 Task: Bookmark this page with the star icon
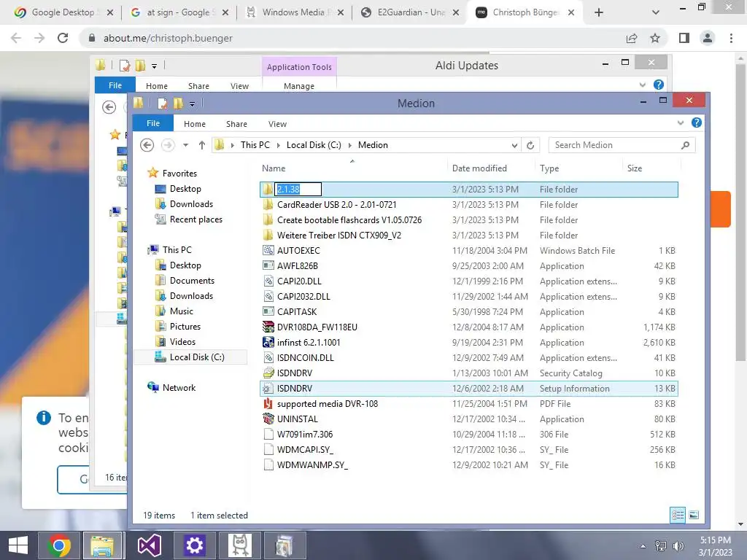pyautogui.click(x=655, y=38)
